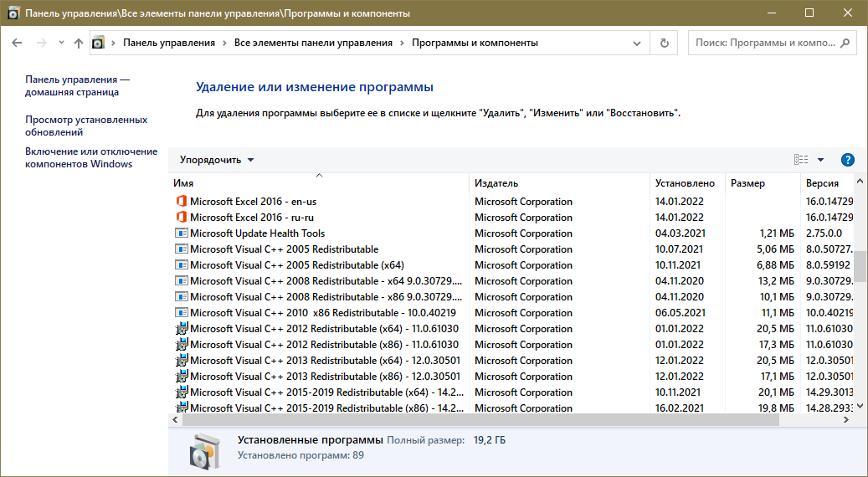Open the Help question mark icon
Image resolution: width=868 pixels, height=477 pixels.
point(847,160)
